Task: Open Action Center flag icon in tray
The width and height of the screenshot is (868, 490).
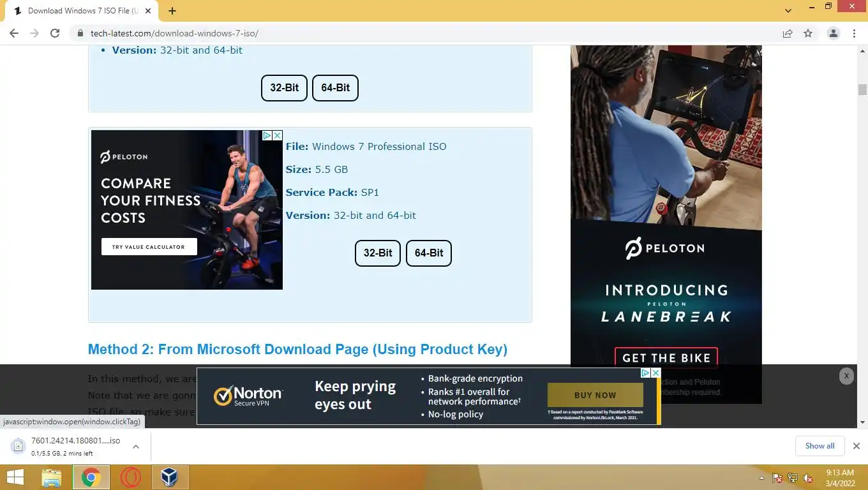Action: pyautogui.click(x=777, y=477)
